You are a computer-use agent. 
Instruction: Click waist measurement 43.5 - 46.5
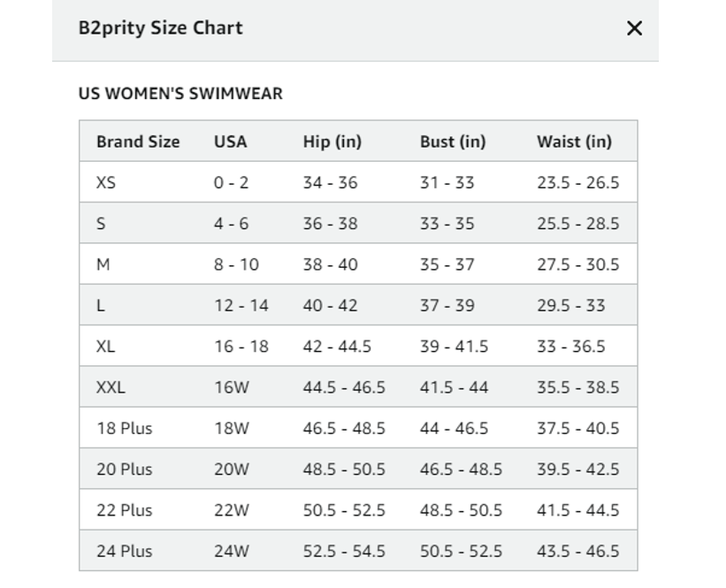(x=577, y=551)
